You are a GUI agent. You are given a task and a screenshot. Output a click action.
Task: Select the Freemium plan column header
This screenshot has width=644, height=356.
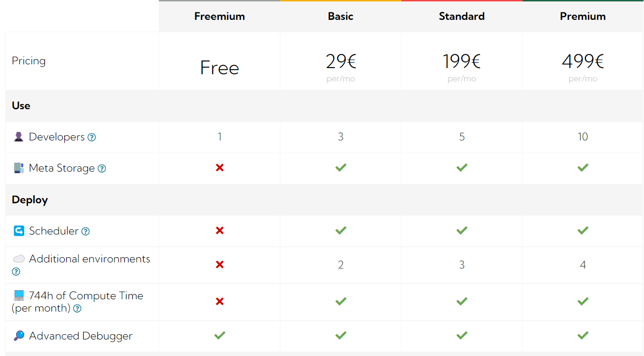[x=219, y=16]
